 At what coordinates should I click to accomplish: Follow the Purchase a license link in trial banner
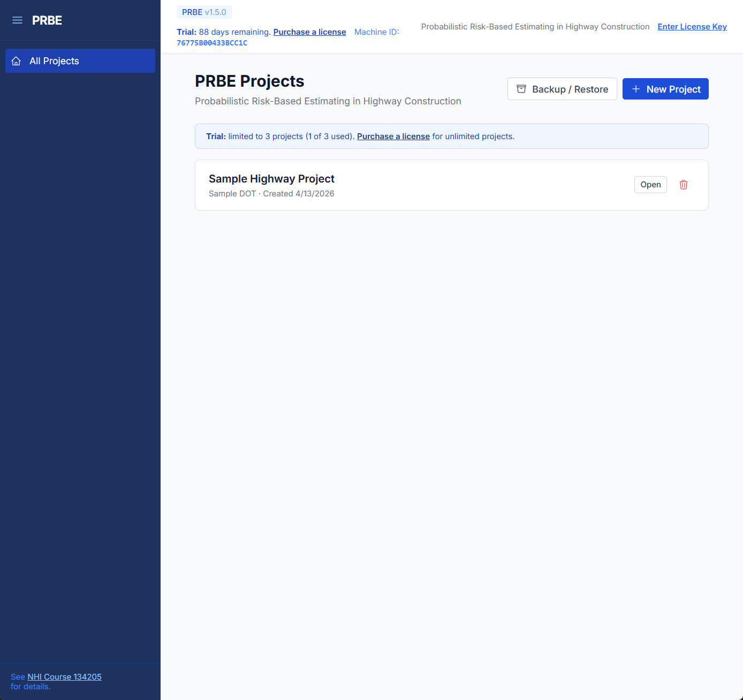393,136
